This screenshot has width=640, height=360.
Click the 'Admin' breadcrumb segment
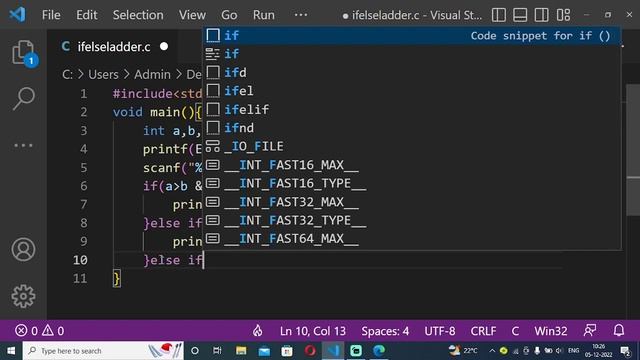pos(152,74)
